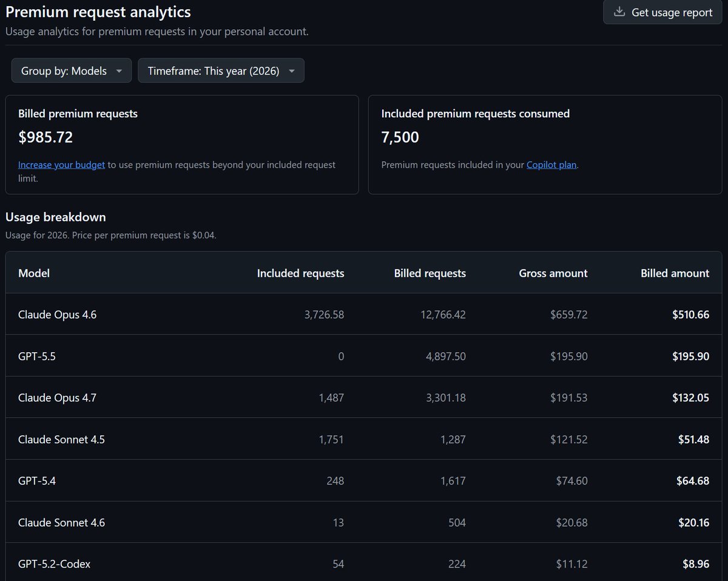Click the 504 billed requests cell

(x=457, y=522)
